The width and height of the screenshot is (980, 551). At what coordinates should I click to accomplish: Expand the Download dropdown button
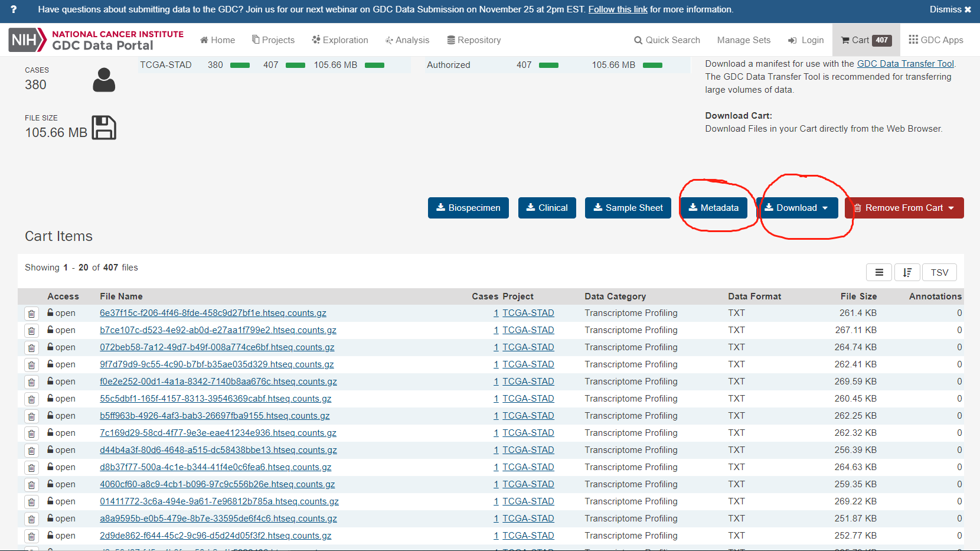(x=796, y=208)
